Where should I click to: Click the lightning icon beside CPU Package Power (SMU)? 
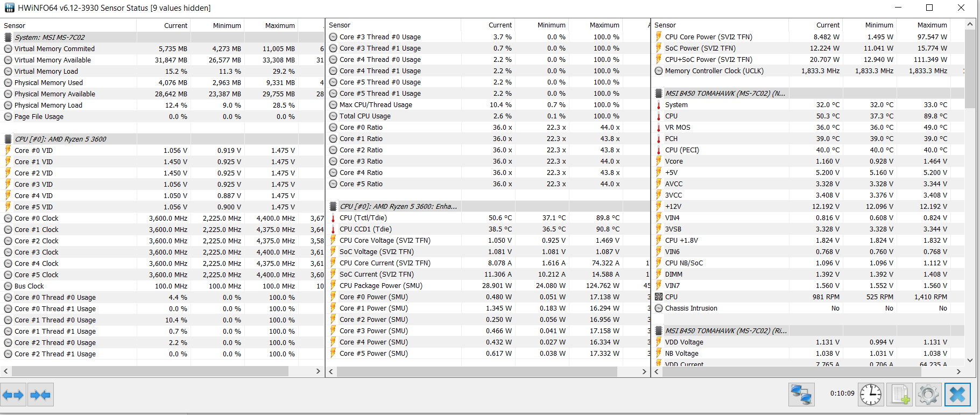(333, 286)
